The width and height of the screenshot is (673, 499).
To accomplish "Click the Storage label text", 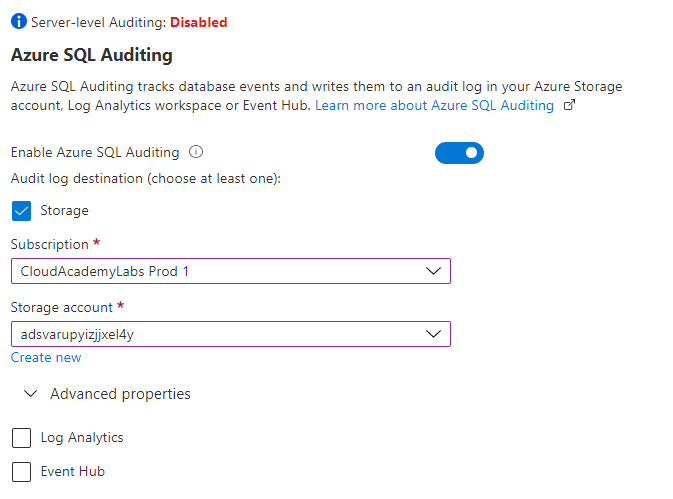I will (64, 211).
